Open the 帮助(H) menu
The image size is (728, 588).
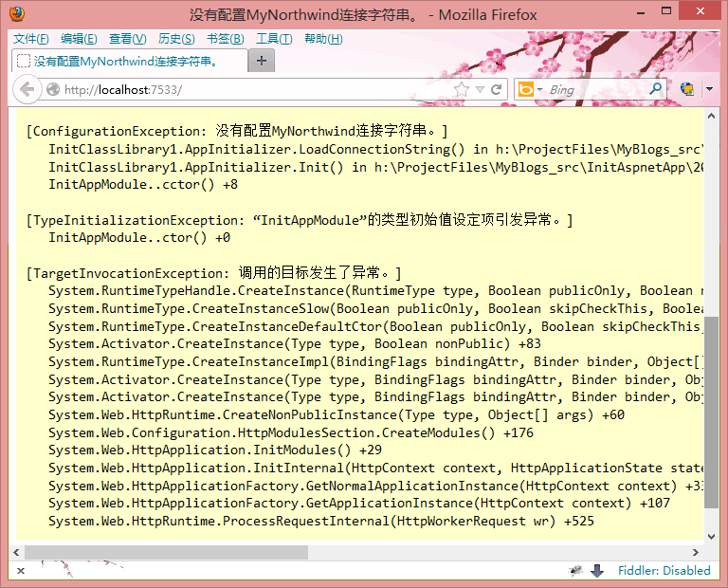(x=323, y=39)
